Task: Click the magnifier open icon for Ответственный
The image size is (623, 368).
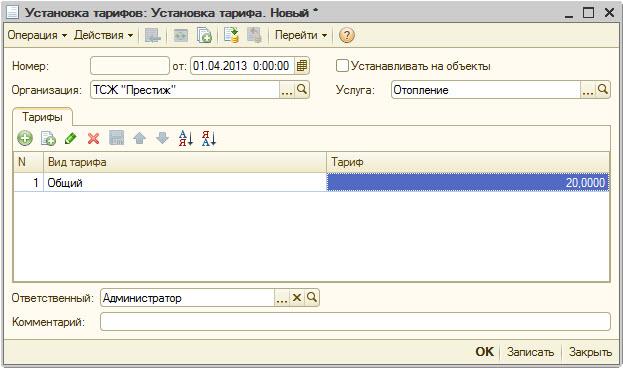Action: 312,298
